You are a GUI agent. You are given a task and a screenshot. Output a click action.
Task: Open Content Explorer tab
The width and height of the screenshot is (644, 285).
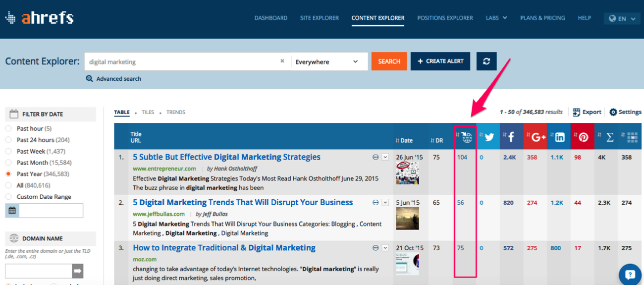point(378,18)
